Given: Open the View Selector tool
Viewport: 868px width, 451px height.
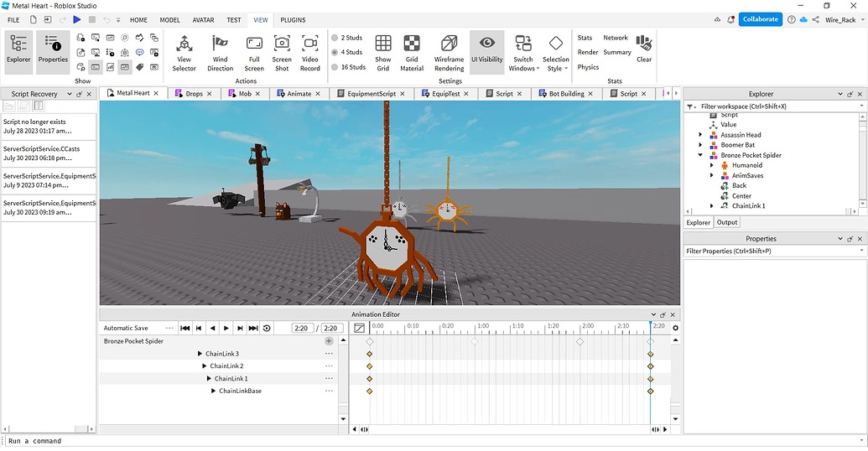Looking at the screenshot, I should tap(184, 53).
